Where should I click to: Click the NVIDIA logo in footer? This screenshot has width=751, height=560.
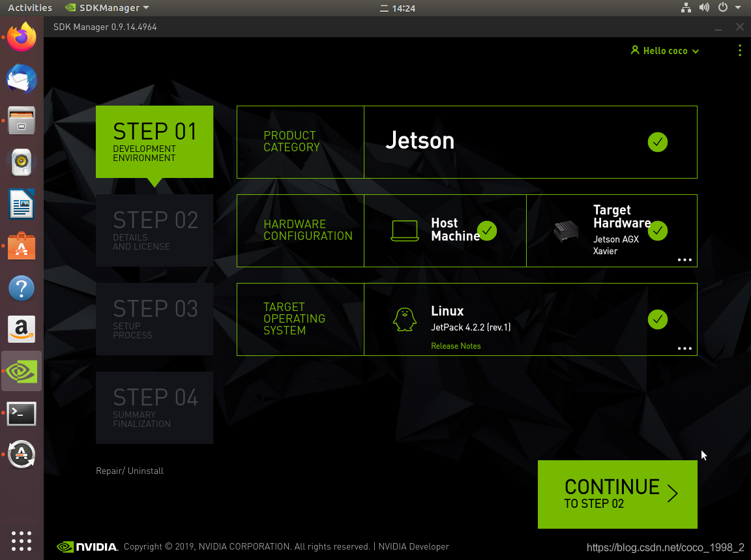(x=87, y=546)
